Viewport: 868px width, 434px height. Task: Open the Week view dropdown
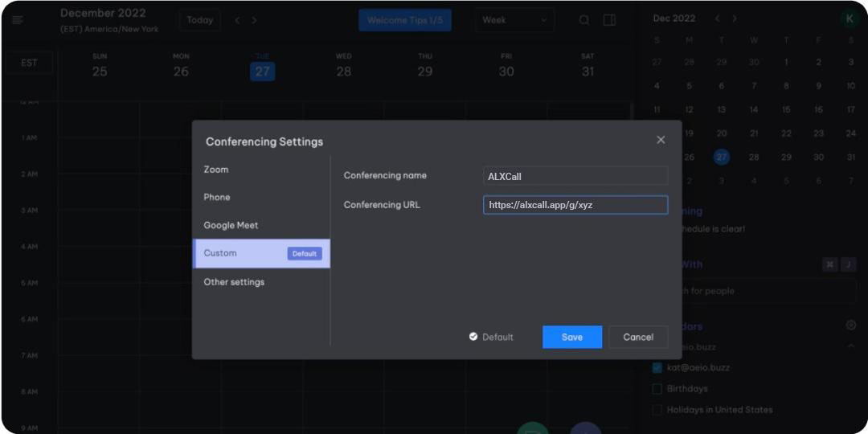(x=515, y=20)
